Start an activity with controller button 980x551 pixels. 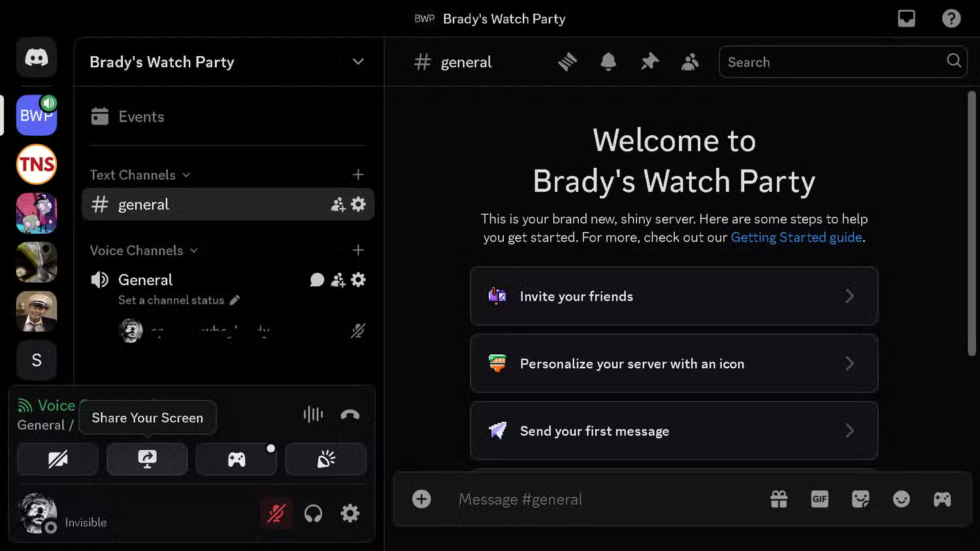coord(237,459)
